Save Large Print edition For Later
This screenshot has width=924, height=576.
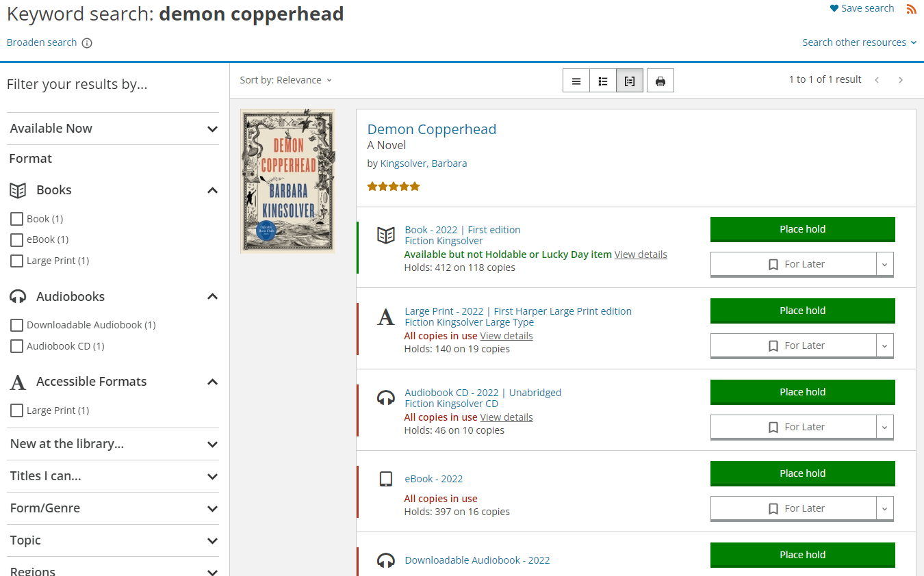tap(794, 345)
